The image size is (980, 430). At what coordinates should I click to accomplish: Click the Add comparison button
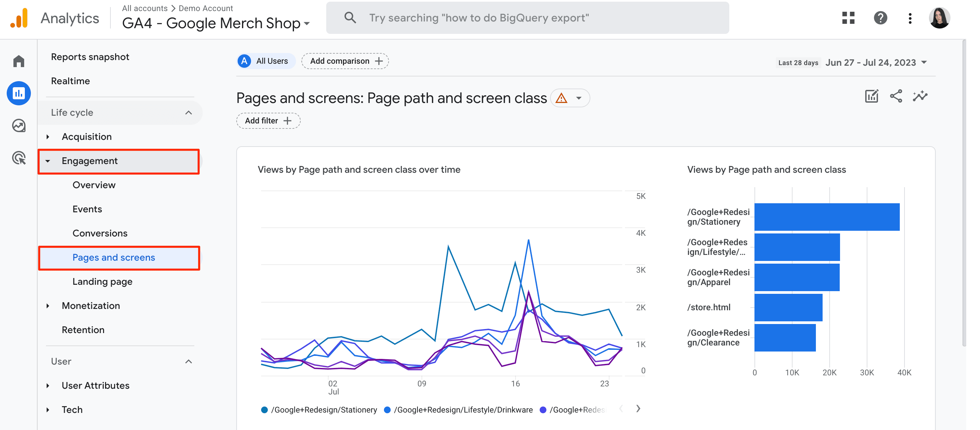[345, 61]
